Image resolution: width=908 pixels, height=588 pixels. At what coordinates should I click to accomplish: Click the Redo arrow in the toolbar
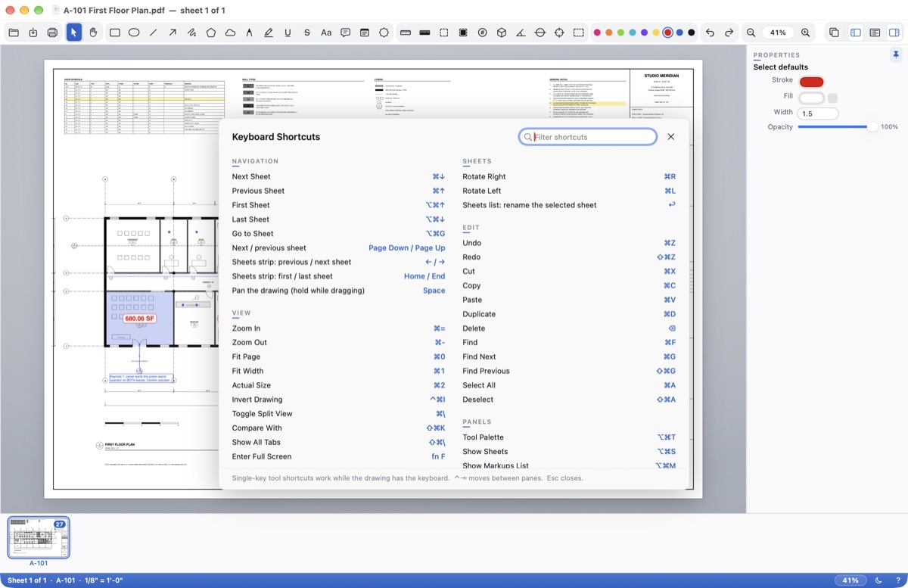coord(729,33)
